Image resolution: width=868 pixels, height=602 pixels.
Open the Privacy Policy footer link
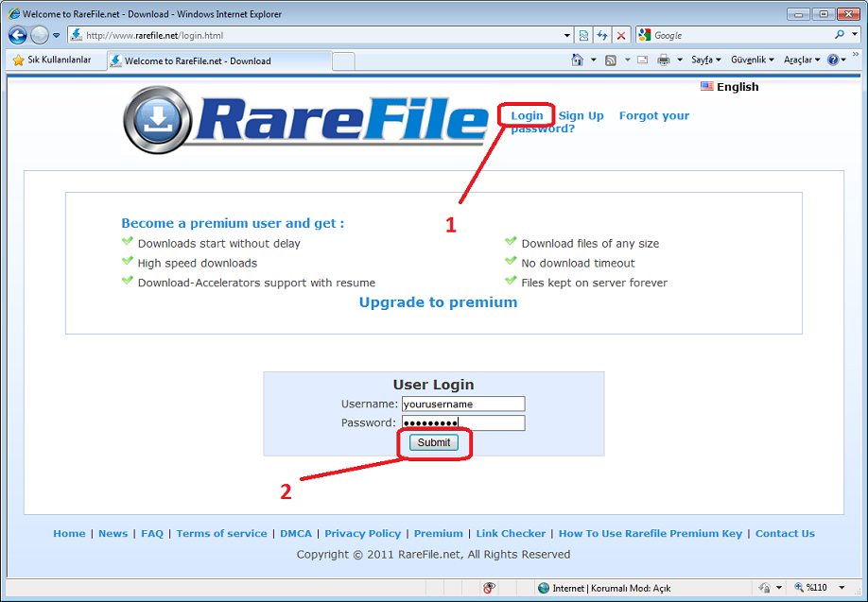tap(362, 533)
